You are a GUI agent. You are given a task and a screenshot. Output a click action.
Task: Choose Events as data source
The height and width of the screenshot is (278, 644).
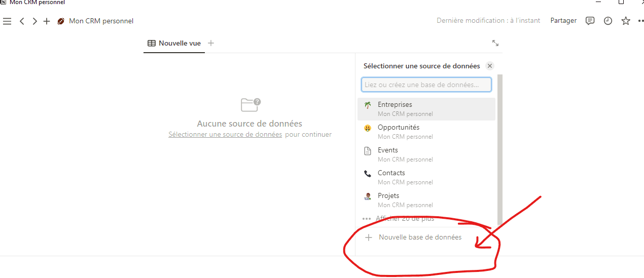click(x=426, y=154)
